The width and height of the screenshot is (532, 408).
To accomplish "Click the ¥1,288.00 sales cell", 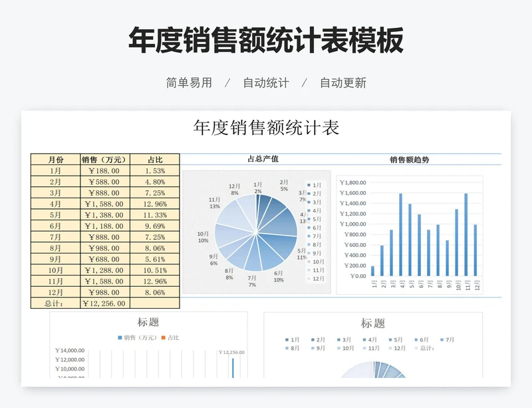I will [x=105, y=270].
